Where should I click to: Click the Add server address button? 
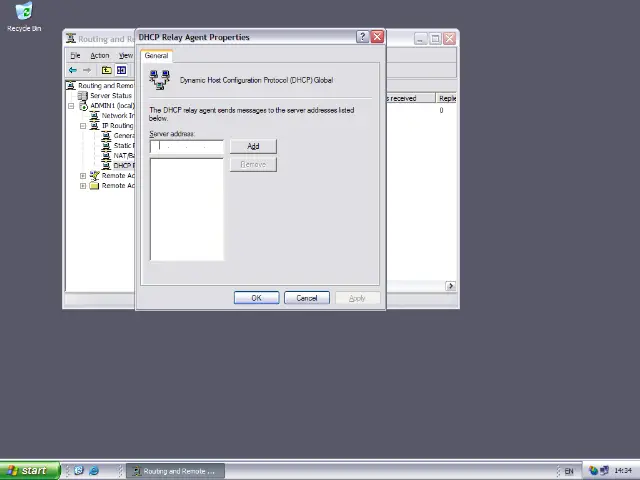click(253, 146)
